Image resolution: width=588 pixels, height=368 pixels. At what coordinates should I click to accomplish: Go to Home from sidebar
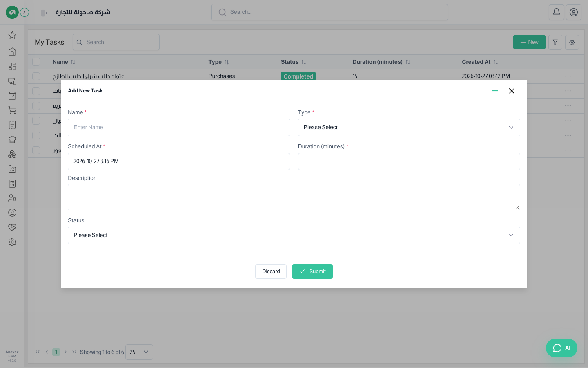12,52
